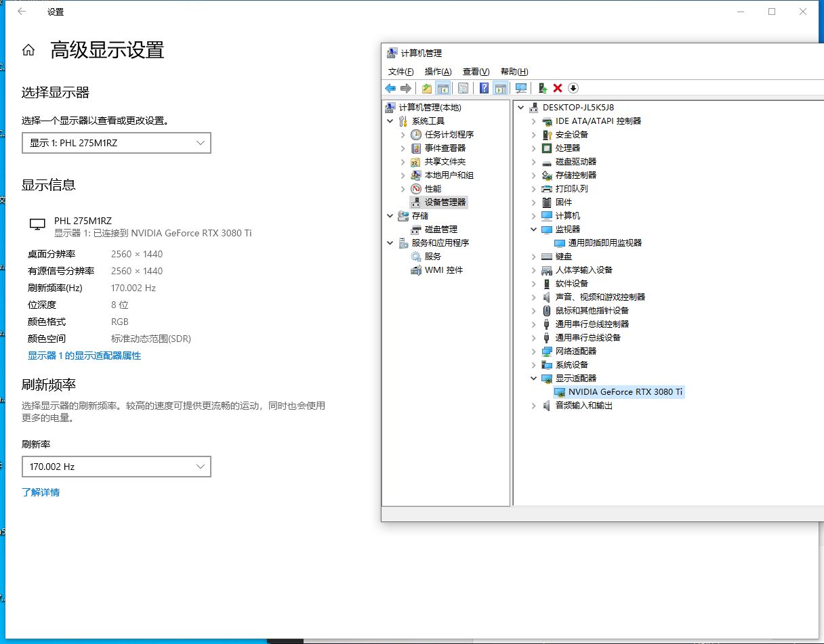Open the 操作(A) menu
Screen dimensions: 824x644
coord(438,71)
